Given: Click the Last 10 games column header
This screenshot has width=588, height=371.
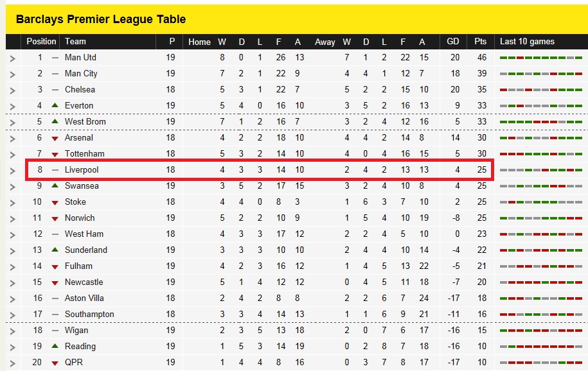Looking at the screenshot, I should (x=527, y=41).
